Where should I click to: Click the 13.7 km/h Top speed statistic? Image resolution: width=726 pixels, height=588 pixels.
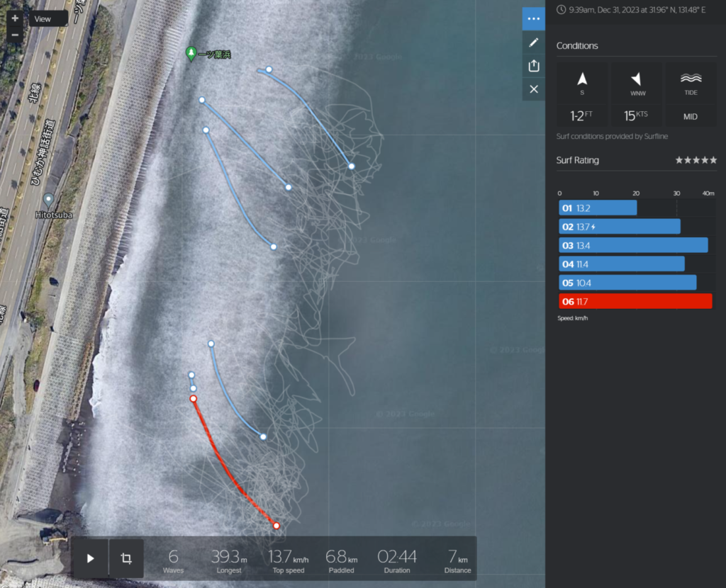pyautogui.click(x=288, y=560)
